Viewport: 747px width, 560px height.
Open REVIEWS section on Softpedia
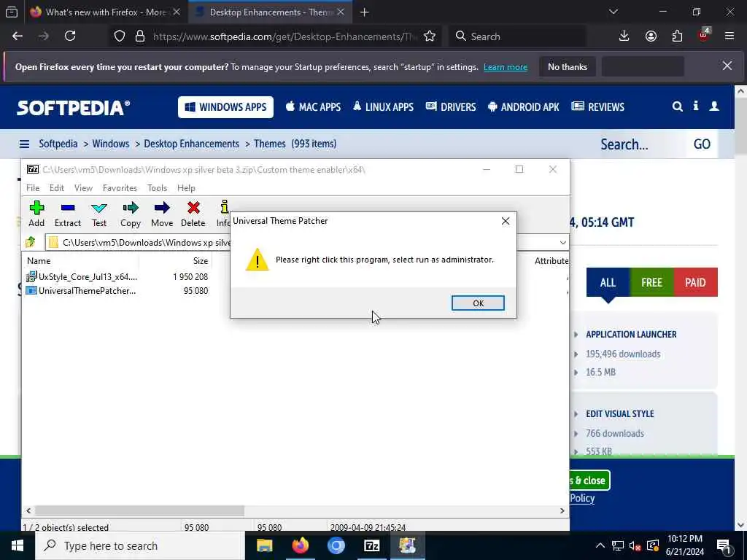[x=598, y=107]
